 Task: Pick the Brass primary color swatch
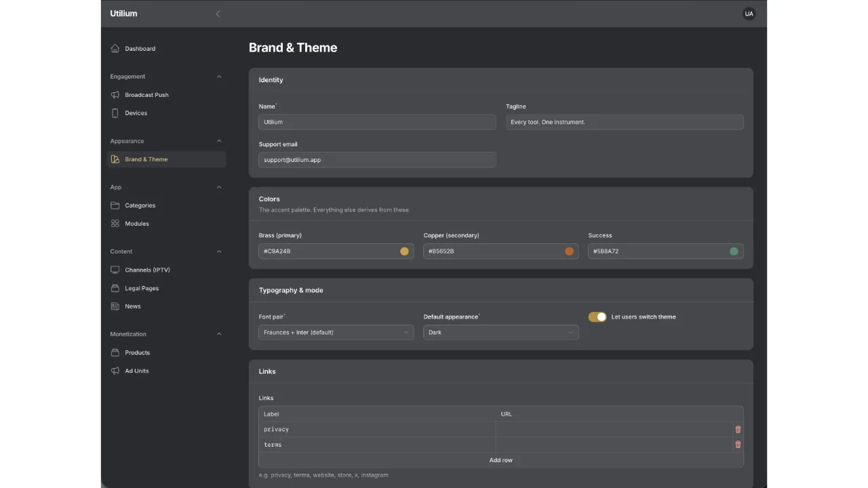(404, 251)
